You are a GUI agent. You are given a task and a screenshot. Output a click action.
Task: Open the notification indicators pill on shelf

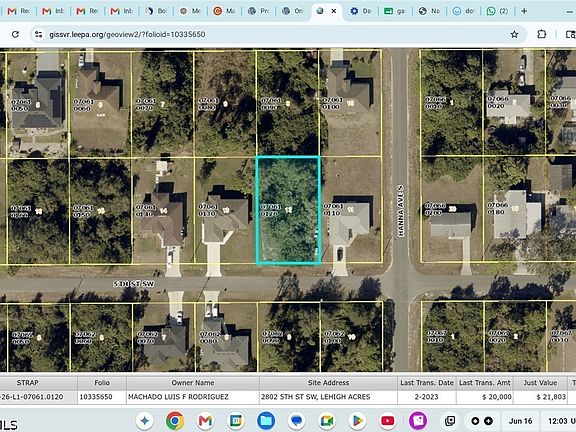(482, 421)
